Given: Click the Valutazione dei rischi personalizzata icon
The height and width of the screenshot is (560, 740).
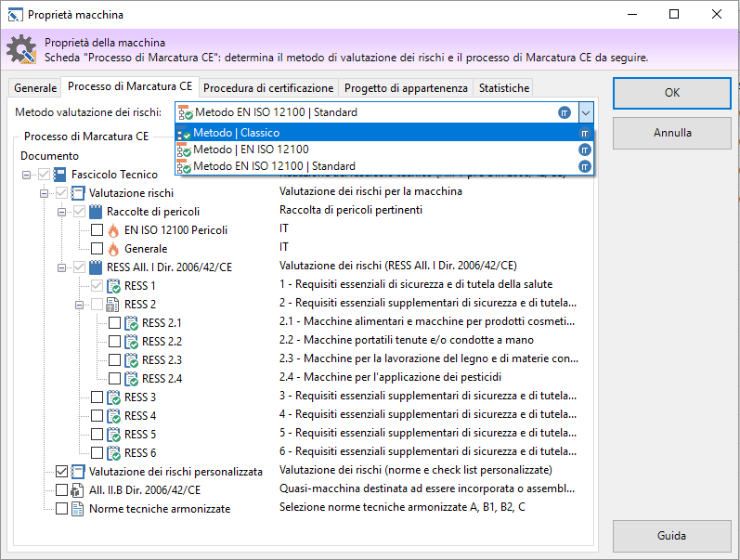Looking at the screenshot, I should point(78,472).
